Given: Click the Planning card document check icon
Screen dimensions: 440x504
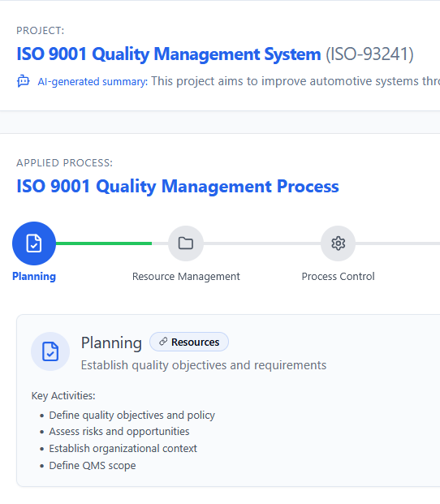Looking at the screenshot, I should pos(50,351).
